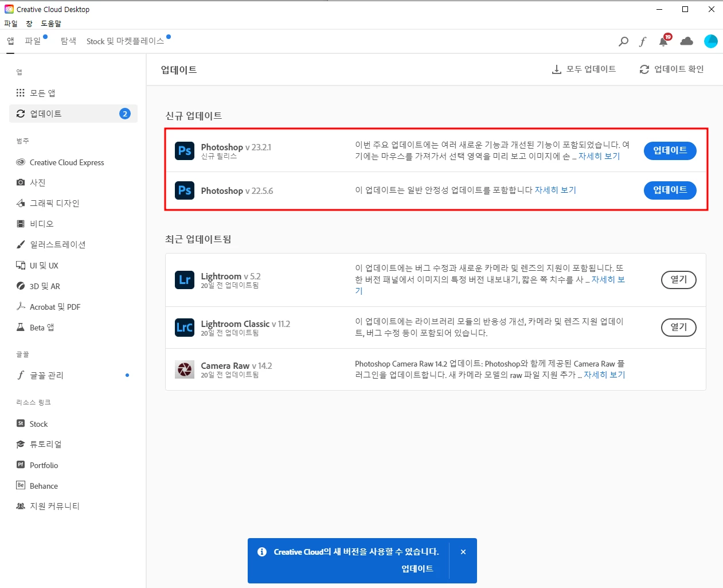
Task: Click 모두 업데이트 button
Action: click(584, 69)
